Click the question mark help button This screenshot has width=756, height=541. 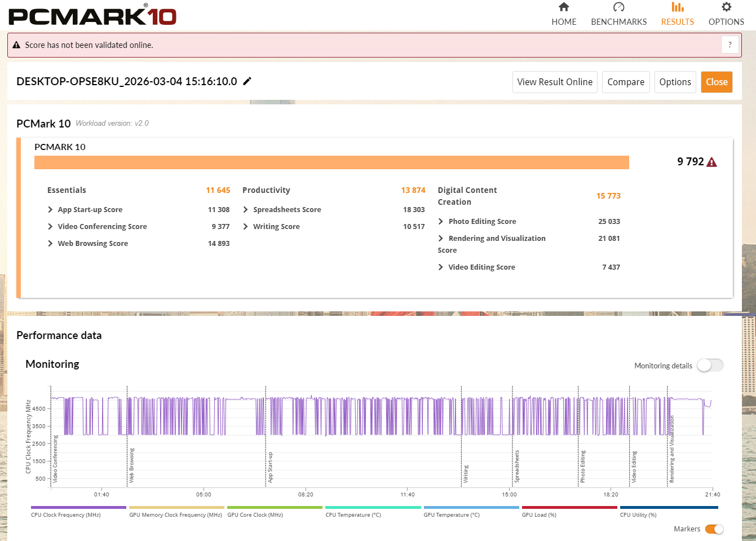pos(730,45)
